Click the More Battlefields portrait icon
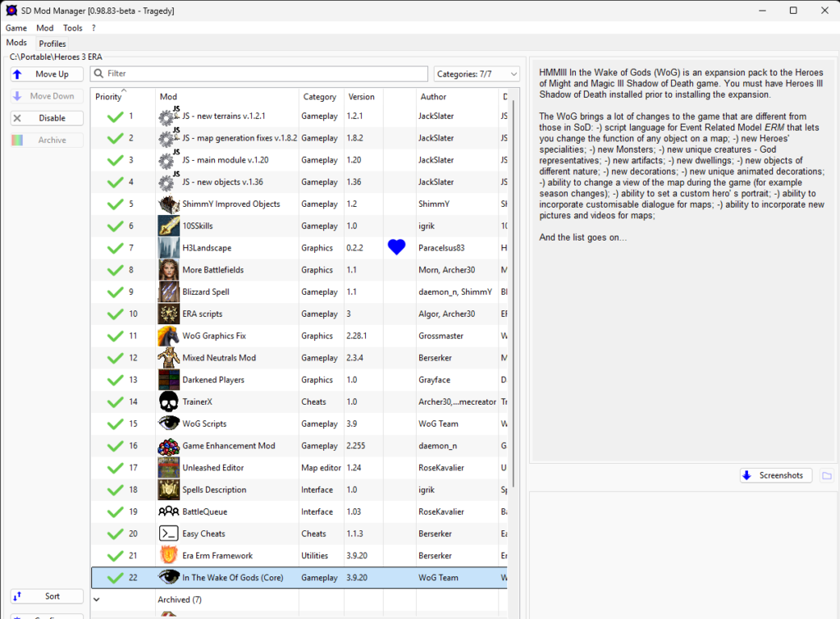 [169, 270]
